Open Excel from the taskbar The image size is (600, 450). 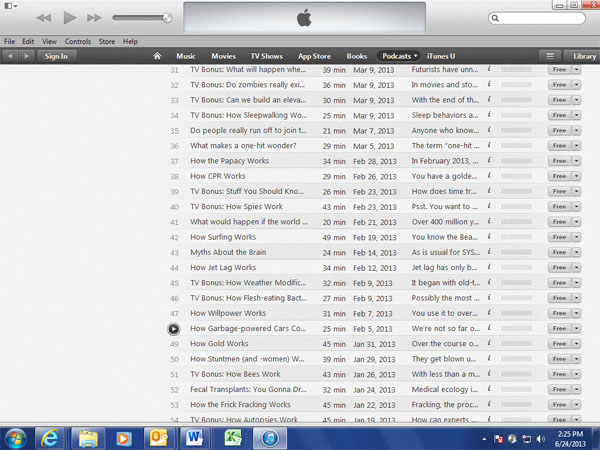[232, 438]
